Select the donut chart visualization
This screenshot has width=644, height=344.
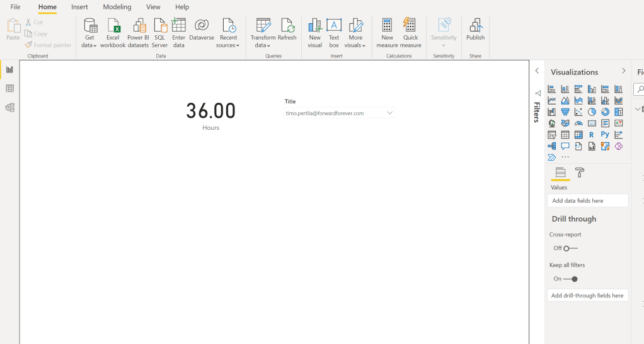[605, 112]
